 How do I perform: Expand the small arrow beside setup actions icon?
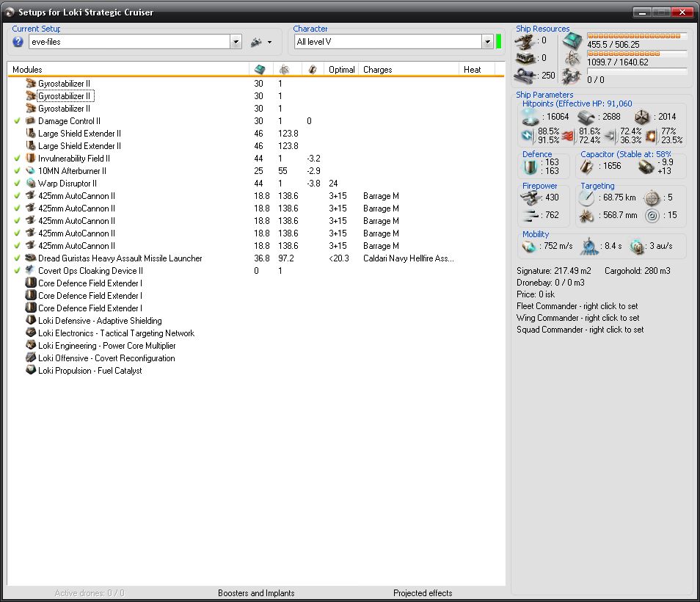tap(269, 43)
